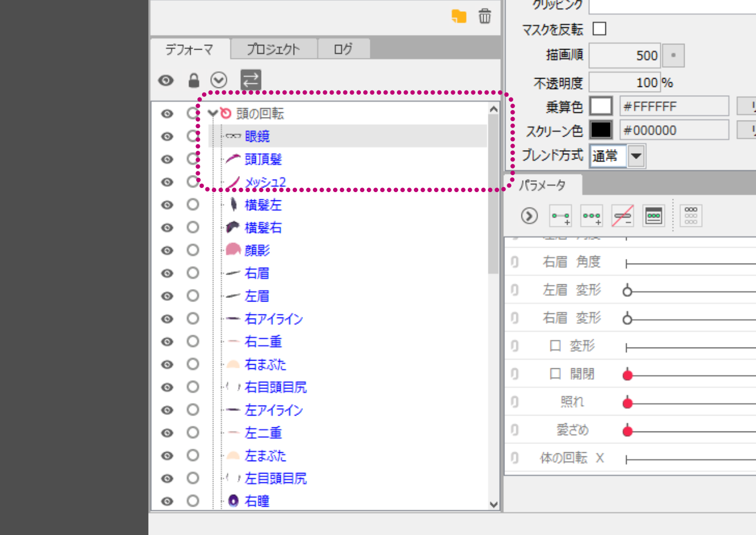
Task: Select the 右瞳 row in deformer list
Action: coord(347,501)
